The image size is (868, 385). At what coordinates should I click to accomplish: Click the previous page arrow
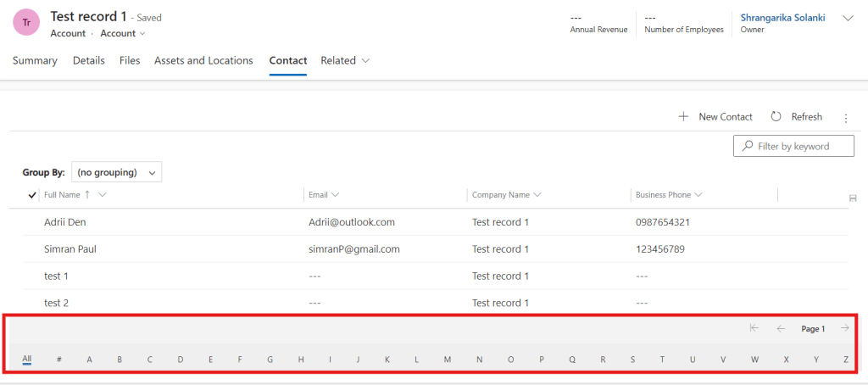pos(781,329)
